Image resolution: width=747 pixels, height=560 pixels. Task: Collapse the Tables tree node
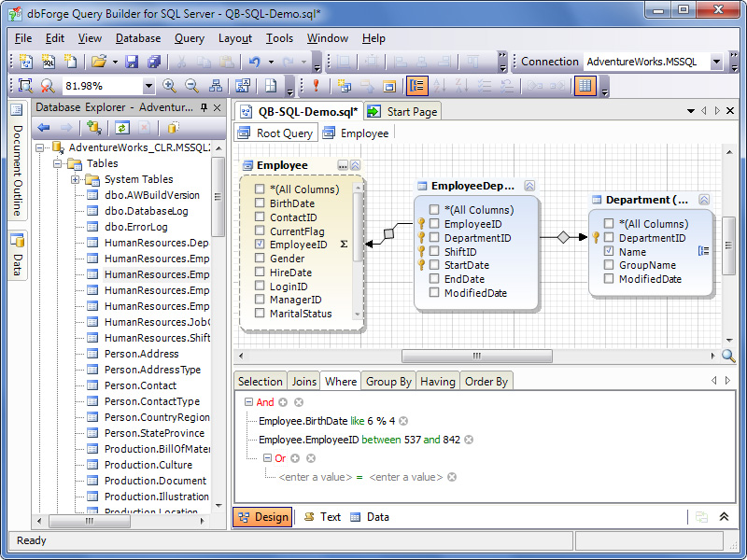pyautogui.click(x=58, y=163)
